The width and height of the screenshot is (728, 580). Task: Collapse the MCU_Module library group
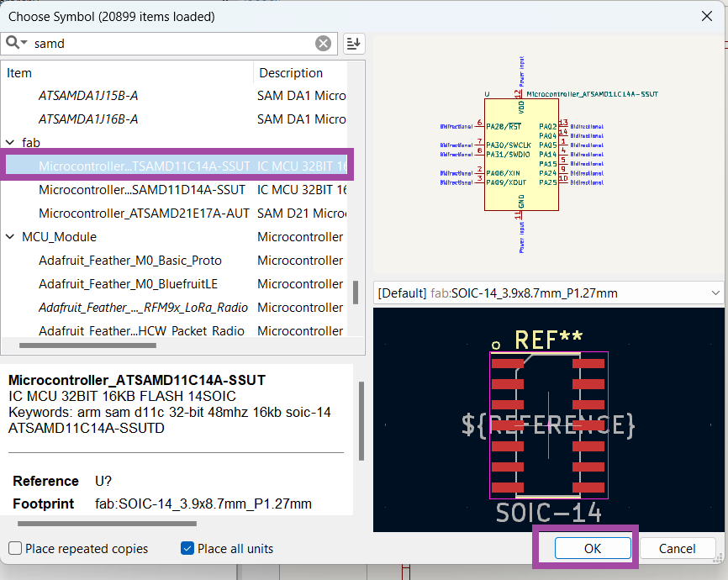10,237
